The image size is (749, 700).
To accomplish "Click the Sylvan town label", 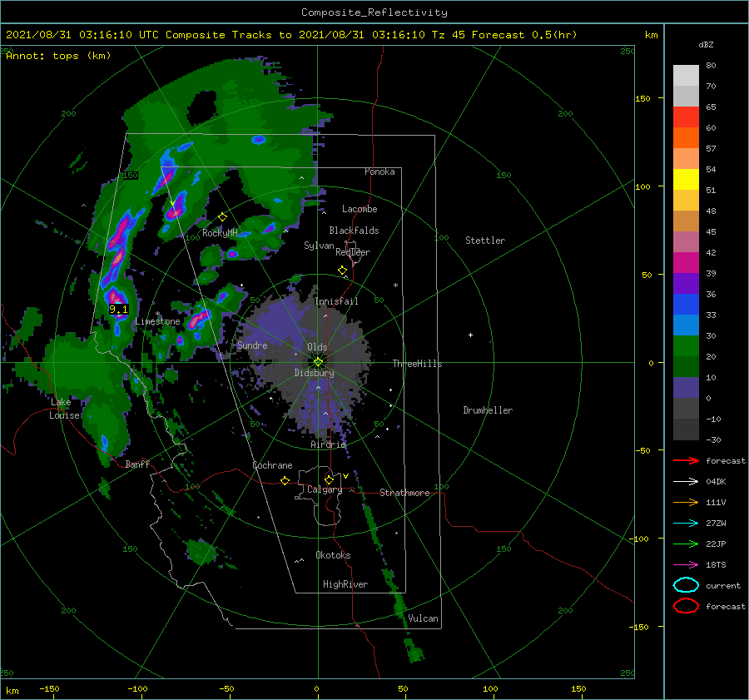I will point(319,246).
